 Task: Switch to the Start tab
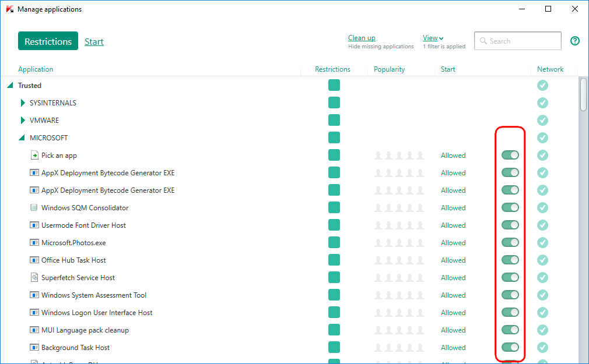[x=94, y=42]
